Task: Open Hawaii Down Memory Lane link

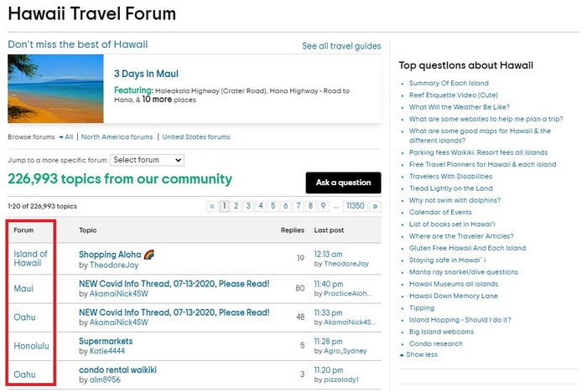Action: pyautogui.click(x=454, y=296)
